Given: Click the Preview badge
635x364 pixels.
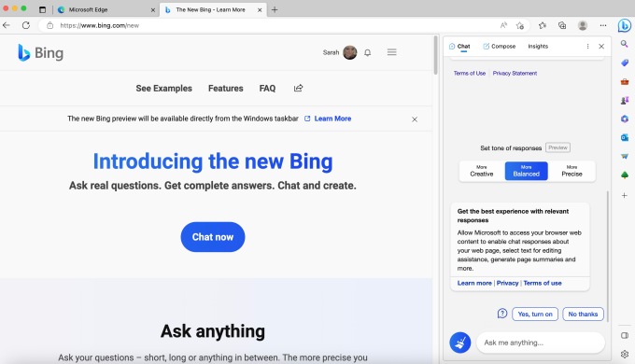Looking at the screenshot, I should tap(557, 147).
